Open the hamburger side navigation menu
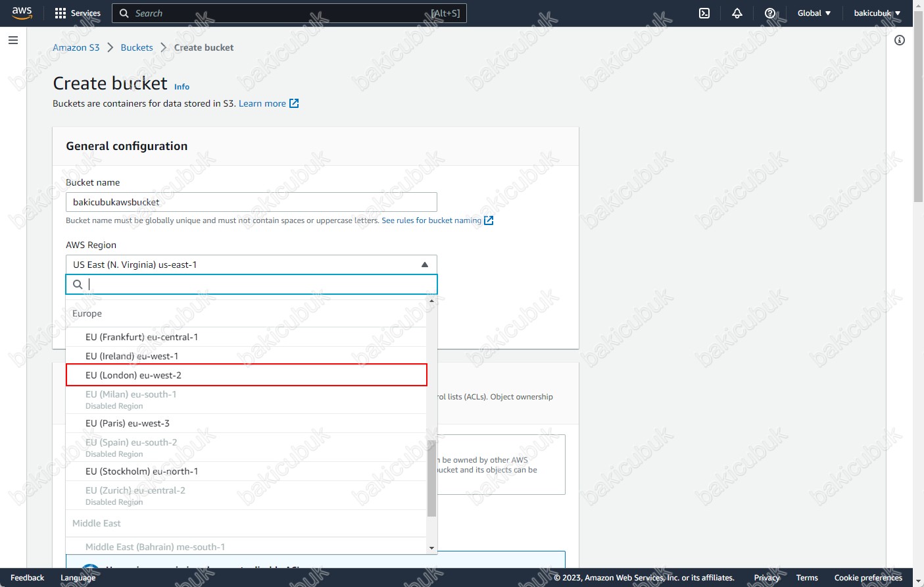 click(x=12, y=40)
